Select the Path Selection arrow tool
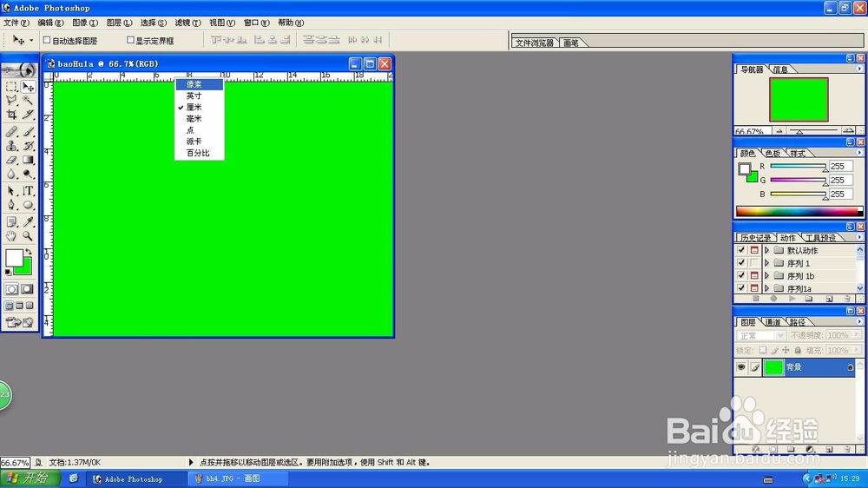 11,190
